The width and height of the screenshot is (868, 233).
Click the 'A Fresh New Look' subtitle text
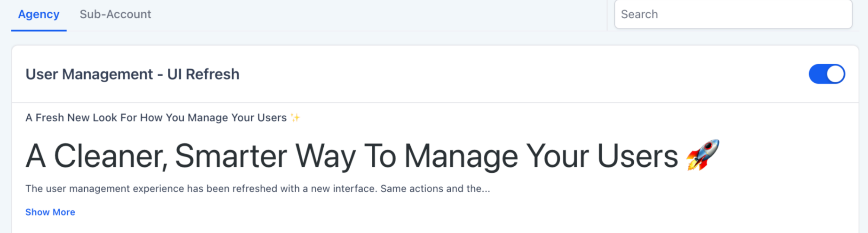pyautogui.click(x=156, y=118)
